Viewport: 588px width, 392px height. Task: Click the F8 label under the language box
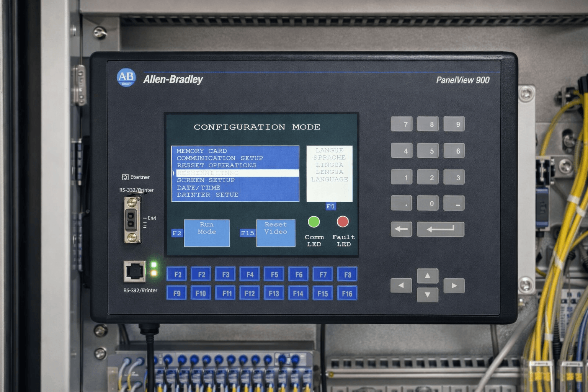(x=330, y=206)
